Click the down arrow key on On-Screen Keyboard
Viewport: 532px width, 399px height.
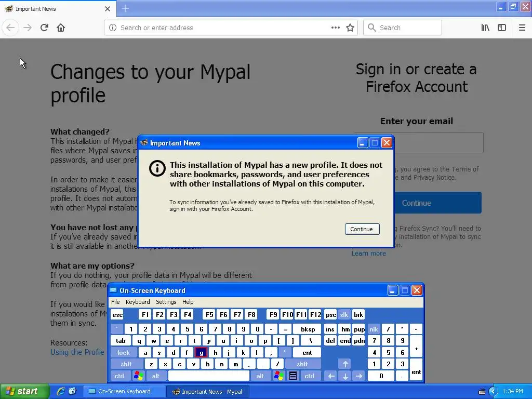(x=345, y=376)
